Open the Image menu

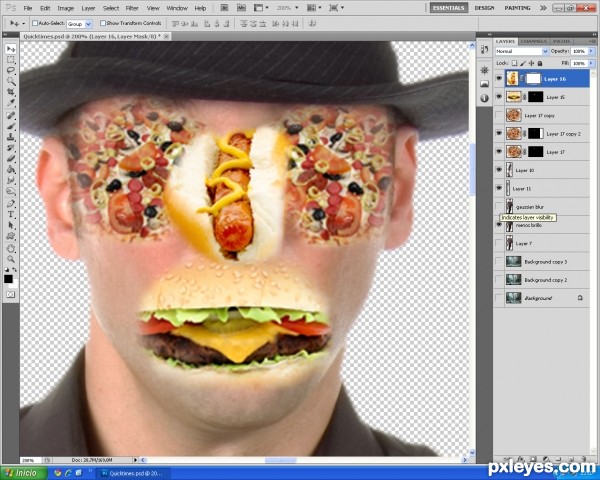pos(65,8)
